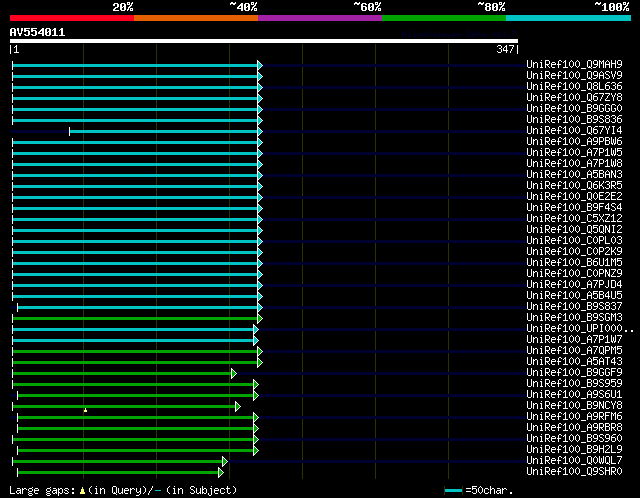Click the cyan 50char scale legend bar
640x498 pixels.
(x=453, y=490)
